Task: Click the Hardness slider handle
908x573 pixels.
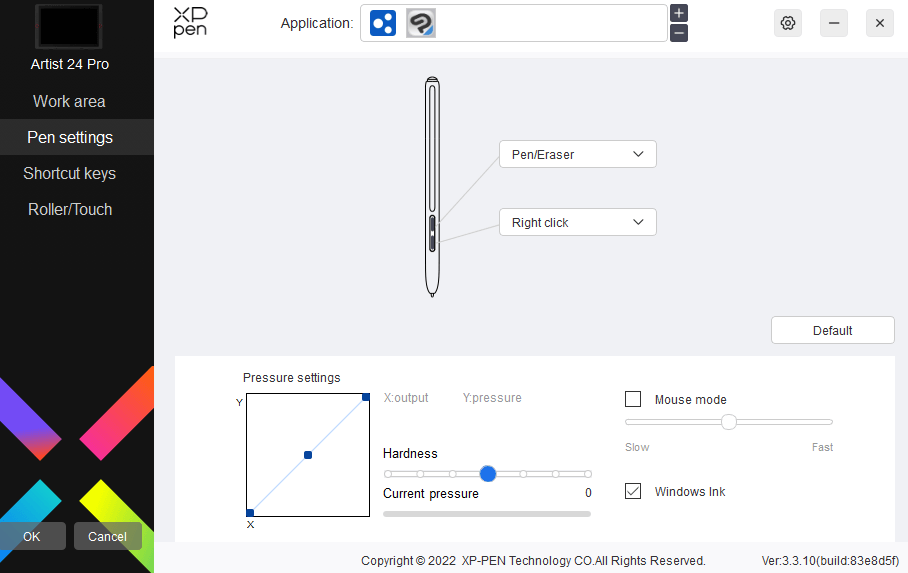Action: click(488, 474)
